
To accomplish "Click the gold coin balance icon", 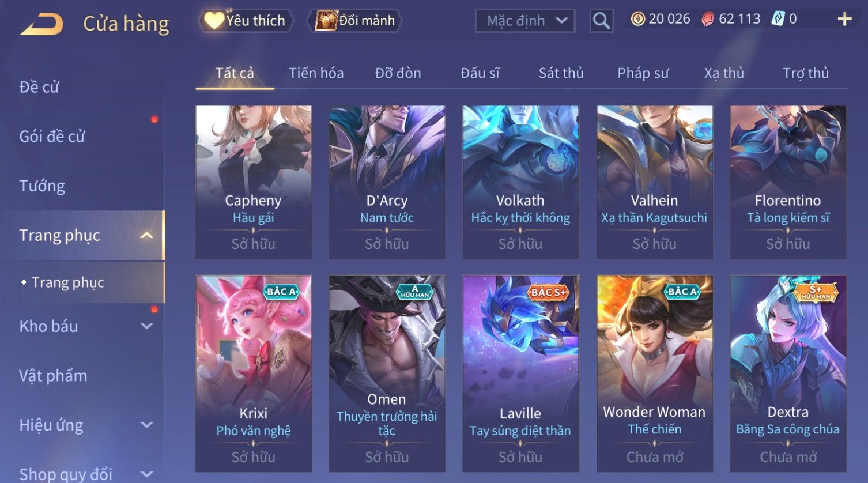I will [x=637, y=20].
